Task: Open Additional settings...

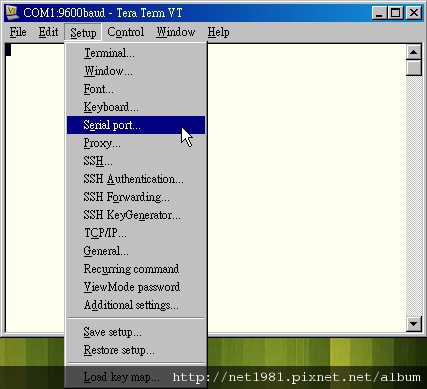Action: (x=136, y=305)
